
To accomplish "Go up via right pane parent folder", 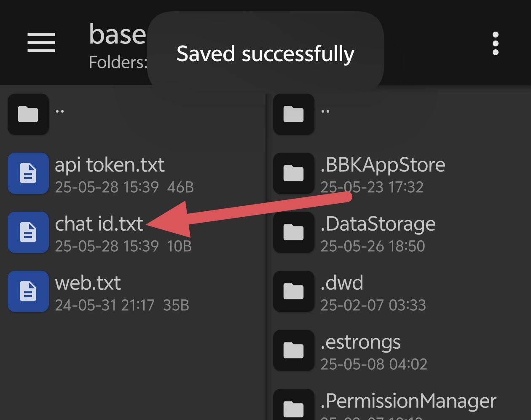I will point(294,114).
